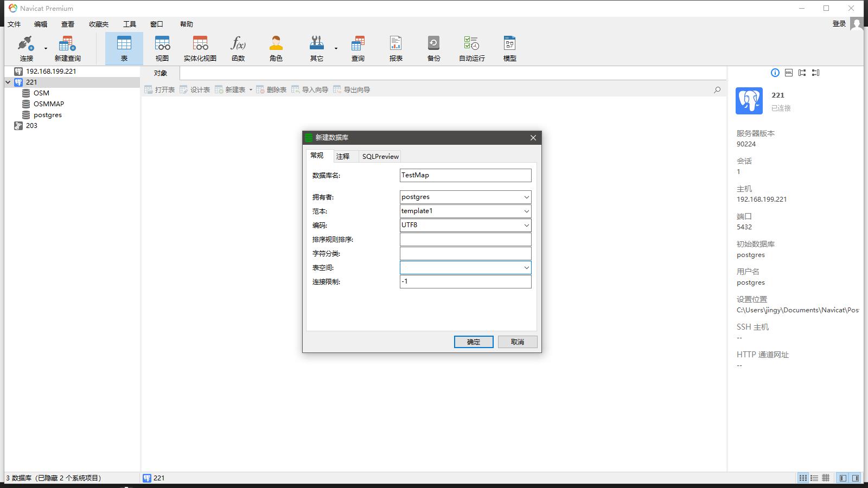Click the 取消 cancel button

tap(518, 342)
